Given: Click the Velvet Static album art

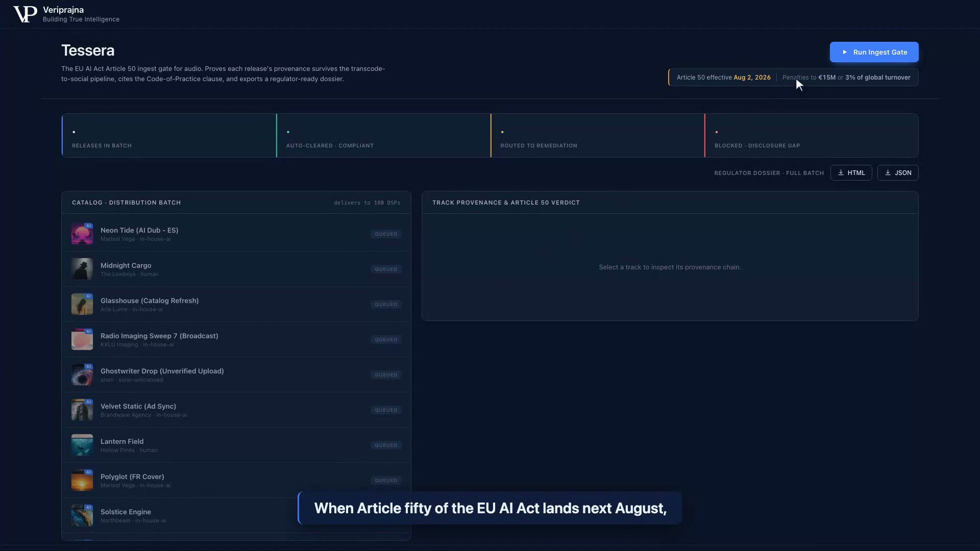Looking at the screenshot, I should (82, 410).
